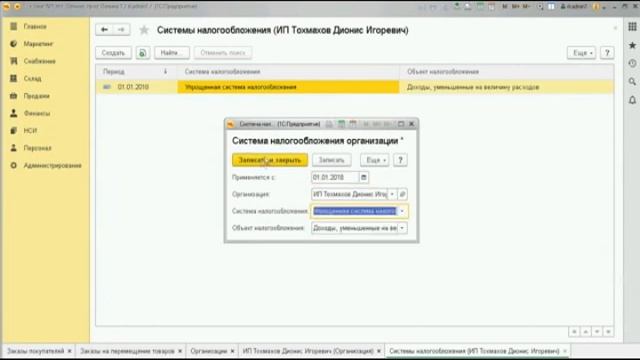Image resolution: width=640 pixels, height=360 pixels.
Task: Open the Финансы section
Action: 37,113
